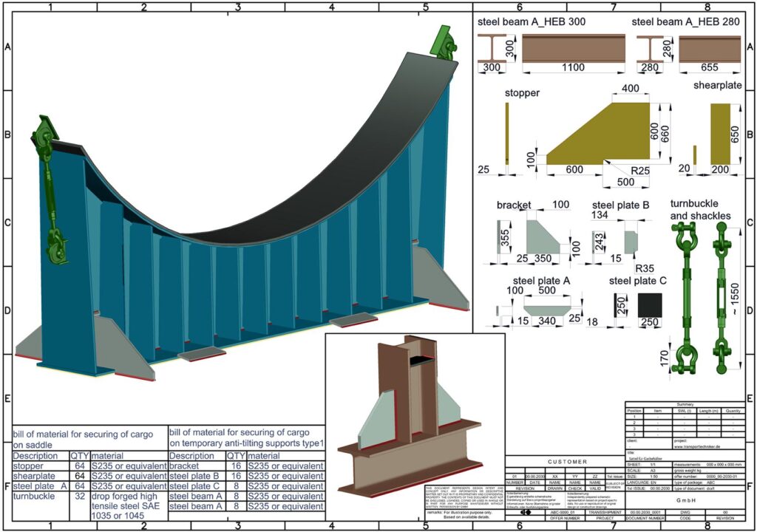Click the "GmbH" company text
Screen dimensions: 757x532
685,501
